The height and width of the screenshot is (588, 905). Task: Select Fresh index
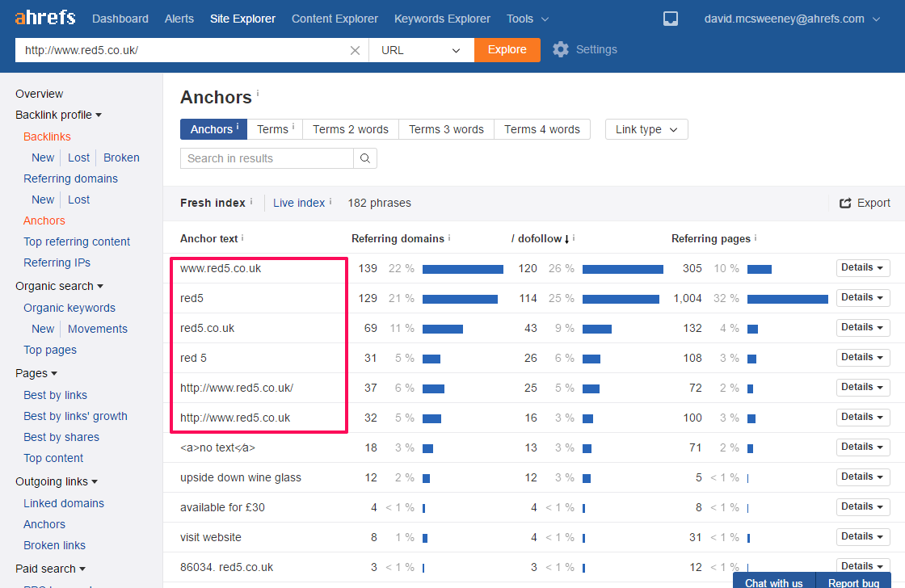(213, 203)
